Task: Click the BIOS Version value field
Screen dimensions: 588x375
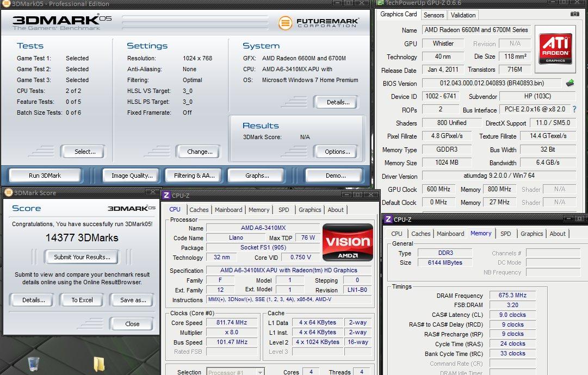Action: click(492, 83)
